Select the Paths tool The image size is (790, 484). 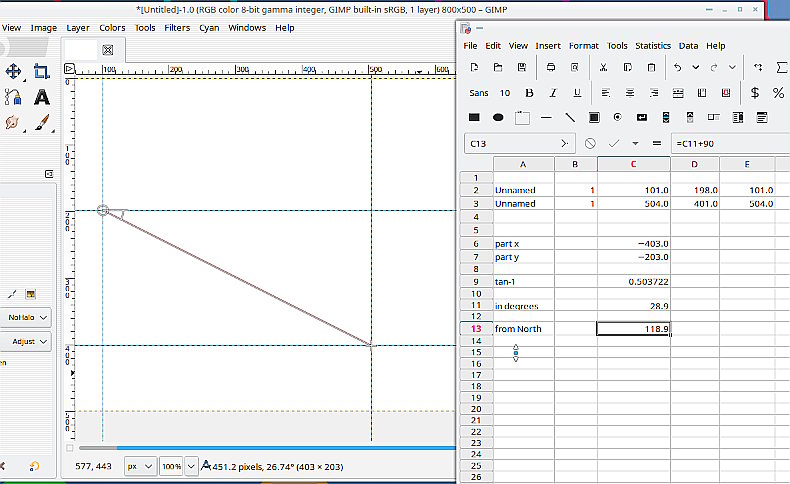[13, 97]
